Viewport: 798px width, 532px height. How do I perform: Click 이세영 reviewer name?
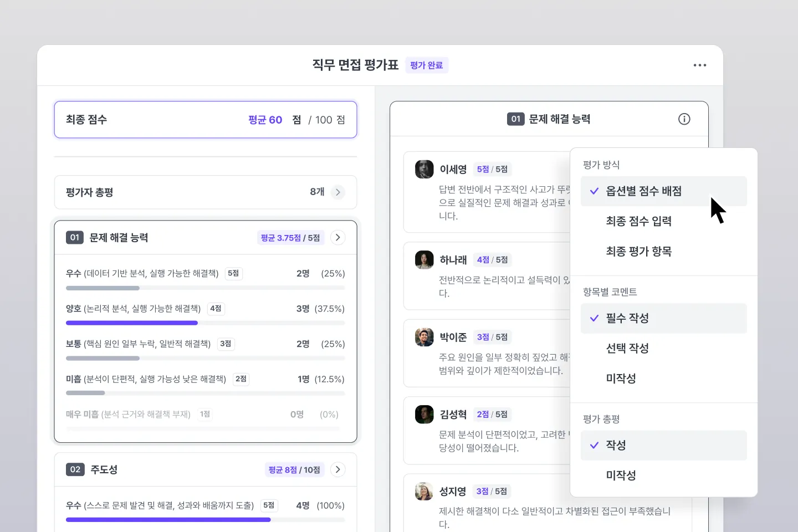tap(453, 169)
